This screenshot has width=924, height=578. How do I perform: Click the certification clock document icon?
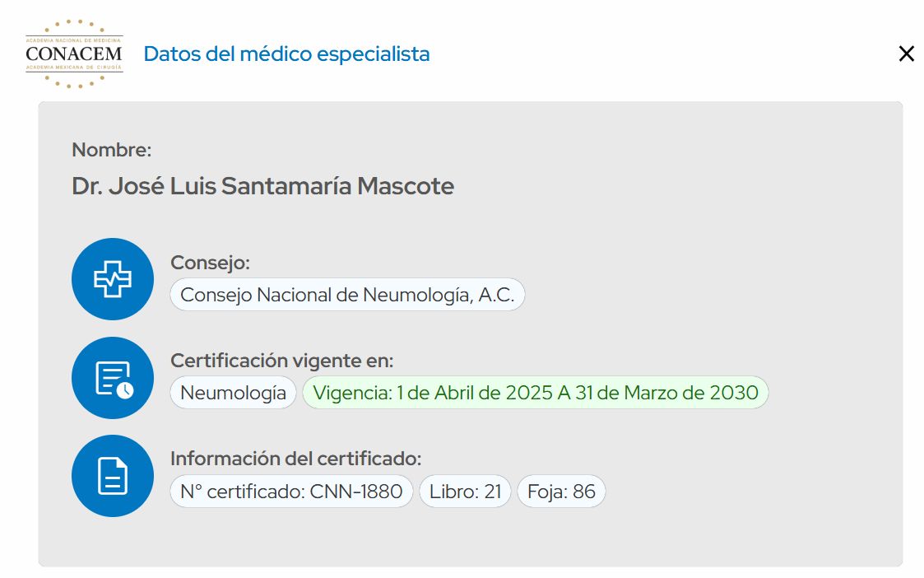tap(113, 378)
